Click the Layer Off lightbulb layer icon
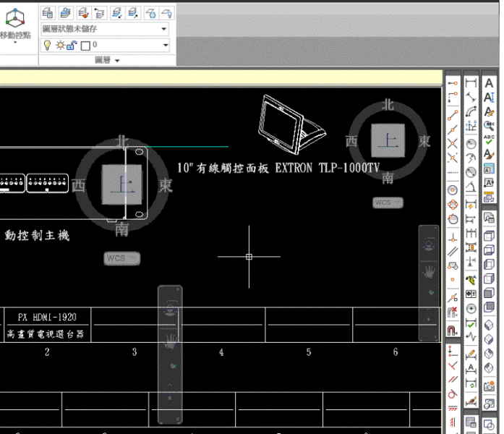Image resolution: width=504 pixels, height=434 pixels. tap(167, 13)
